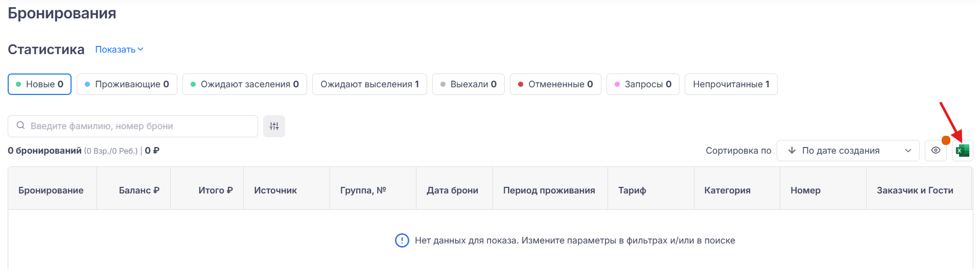Image resolution: width=980 pixels, height=269 pixels.
Task: Select the Новые status filter
Action: pos(39,84)
